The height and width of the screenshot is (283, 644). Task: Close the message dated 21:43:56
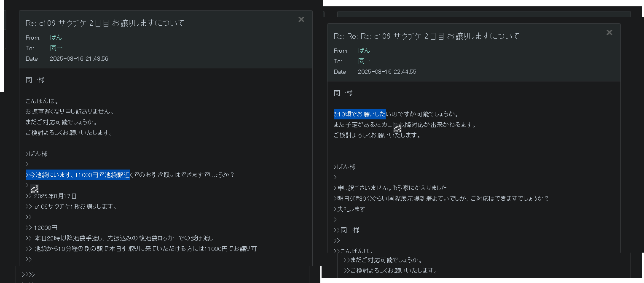[301, 19]
